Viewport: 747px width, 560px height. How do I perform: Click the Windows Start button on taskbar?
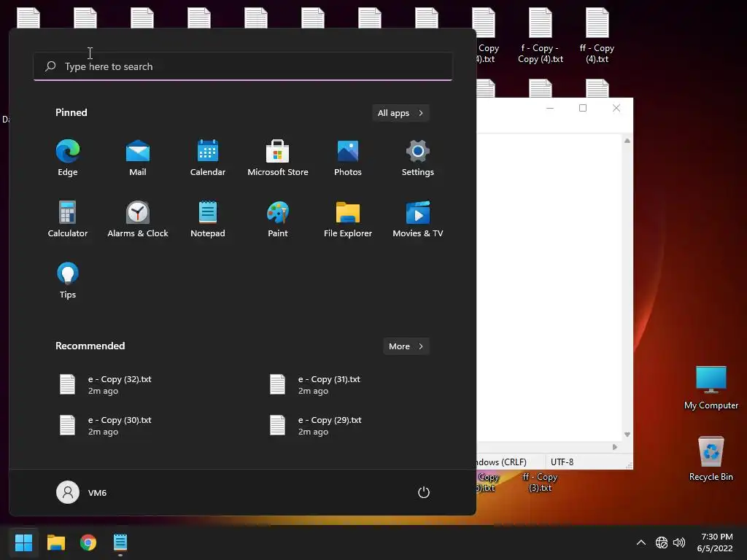tap(23, 542)
